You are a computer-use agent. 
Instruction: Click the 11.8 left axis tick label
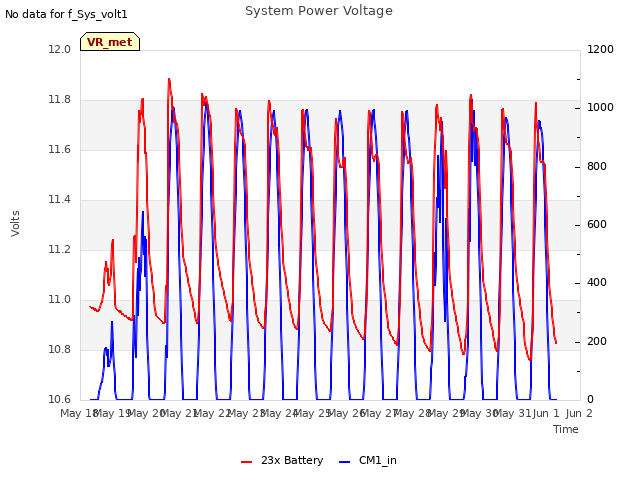(x=60, y=100)
